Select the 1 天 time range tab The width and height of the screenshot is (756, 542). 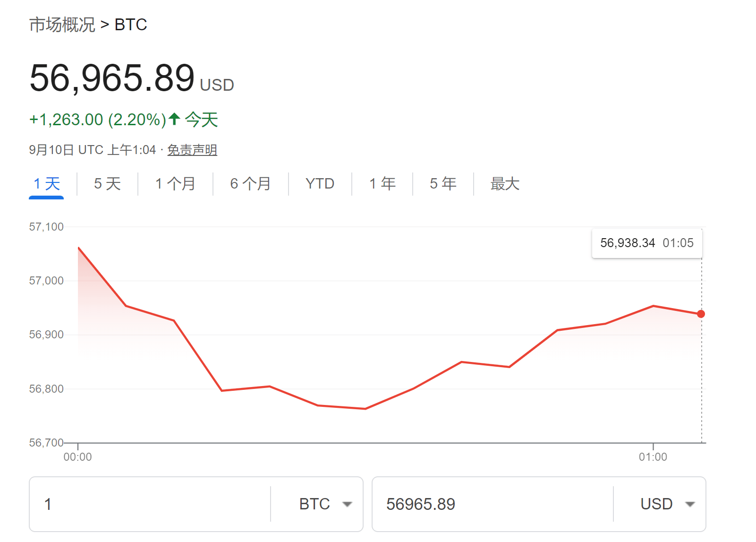(46, 184)
